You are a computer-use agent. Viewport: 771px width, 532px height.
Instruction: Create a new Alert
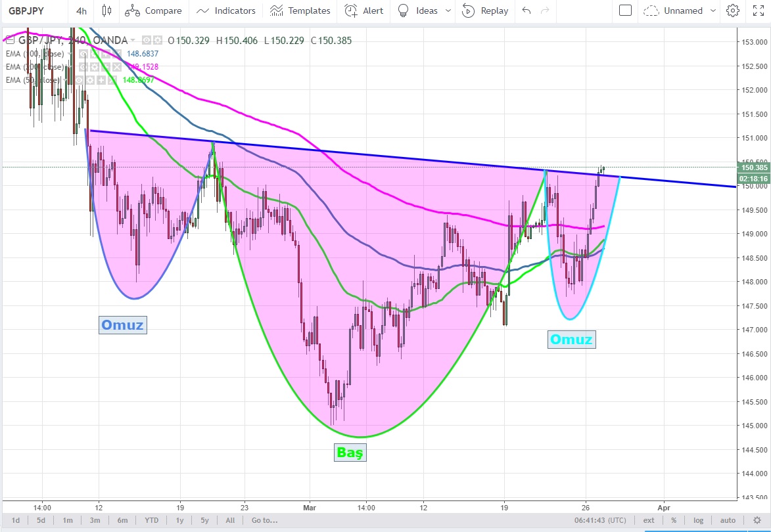pyautogui.click(x=364, y=11)
